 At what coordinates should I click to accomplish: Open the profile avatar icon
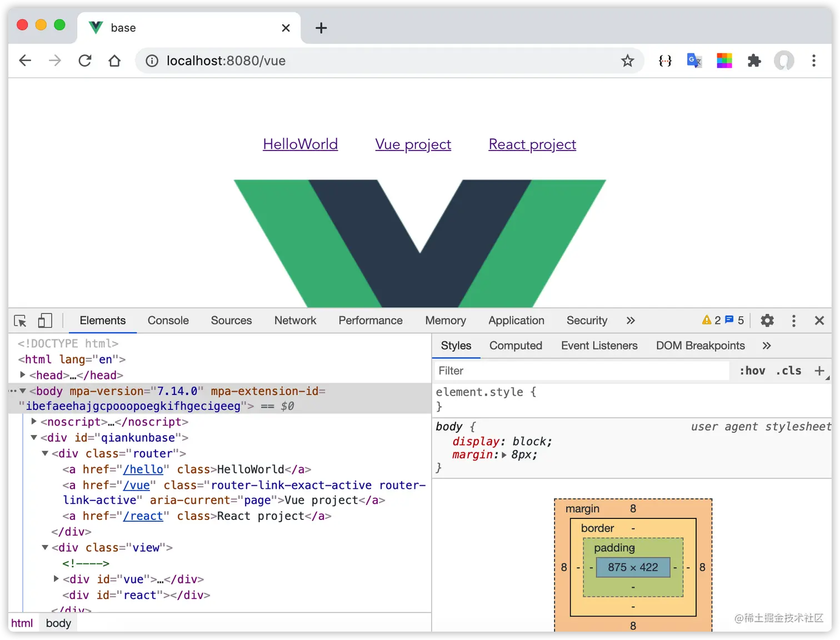click(784, 61)
